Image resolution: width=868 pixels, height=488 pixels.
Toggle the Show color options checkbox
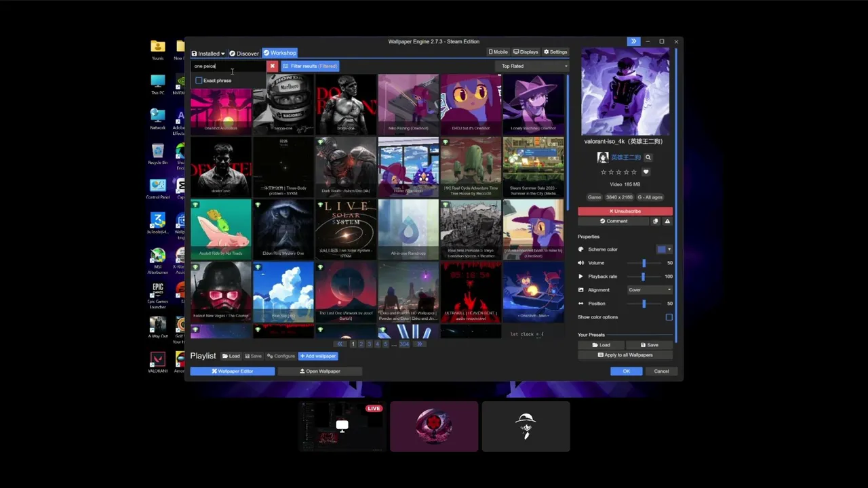click(x=669, y=317)
